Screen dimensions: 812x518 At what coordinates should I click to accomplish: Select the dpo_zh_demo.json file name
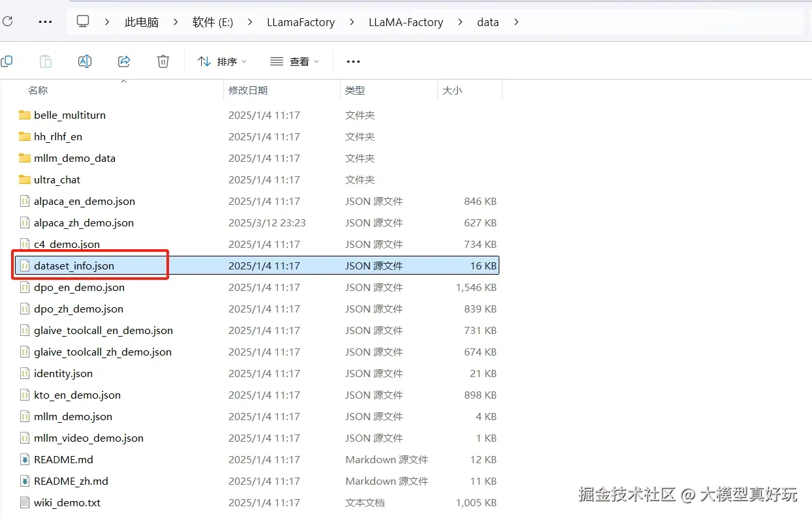78,309
